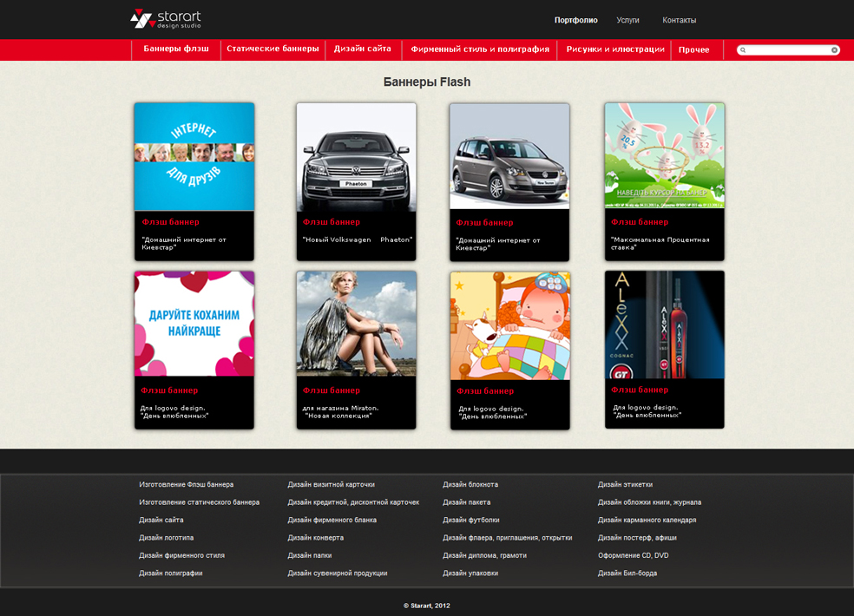The height and width of the screenshot is (616, 854).
Task: Clear search with the round x icon
Action: (834, 50)
